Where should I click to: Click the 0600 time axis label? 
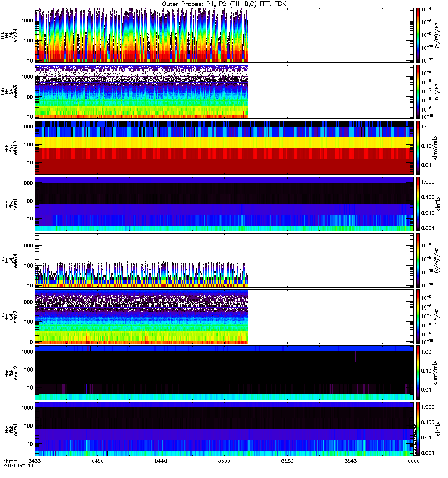coord(413,461)
